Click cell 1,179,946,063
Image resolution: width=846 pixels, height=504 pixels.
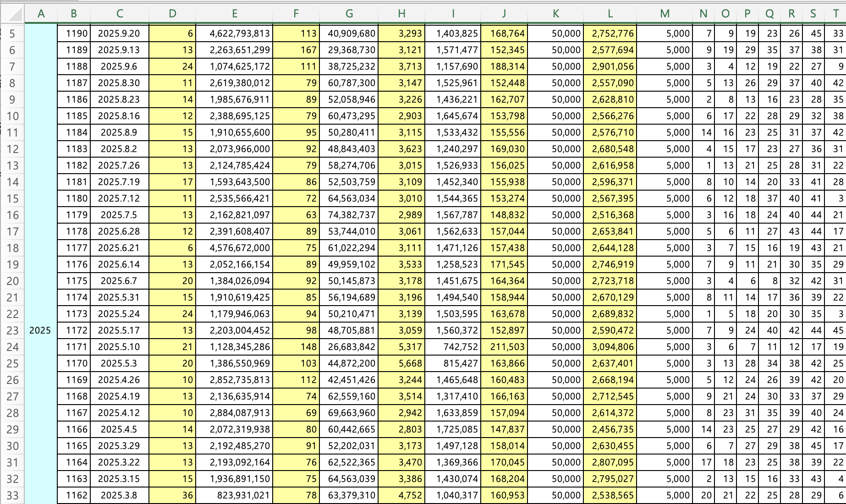234,314
